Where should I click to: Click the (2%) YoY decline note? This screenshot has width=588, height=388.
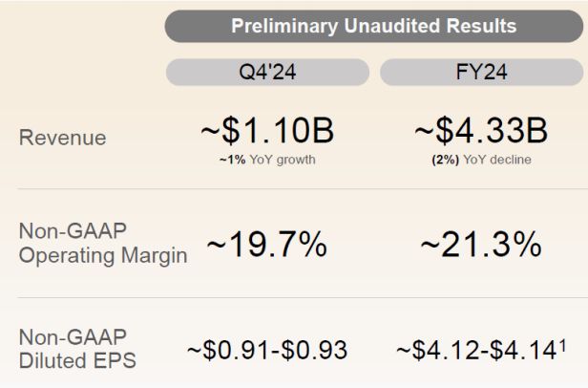point(480,160)
